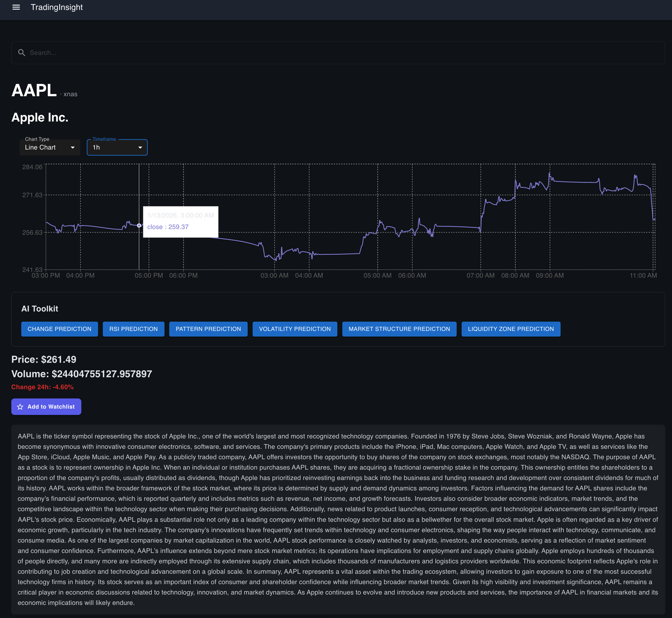Click the TradingInsight header title

point(56,7)
